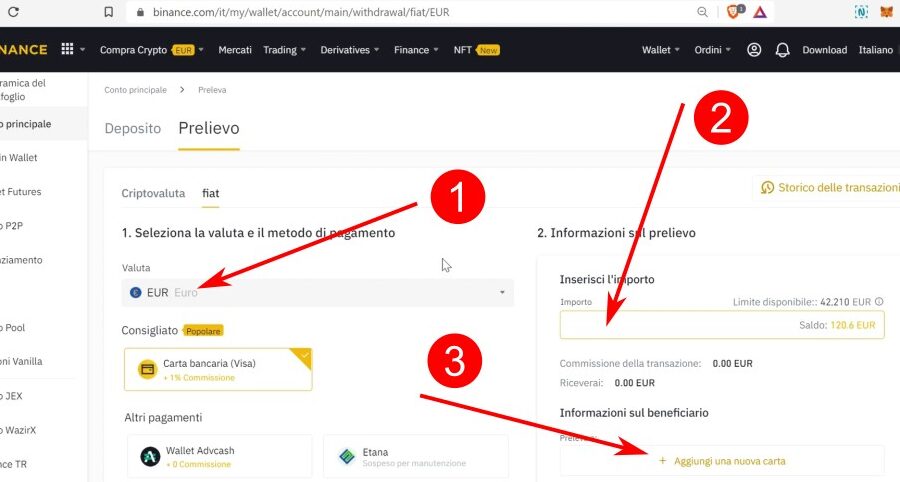900x482 pixels.
Task: Open the zoom magnifier icon in the address bar
Action: 702,11
